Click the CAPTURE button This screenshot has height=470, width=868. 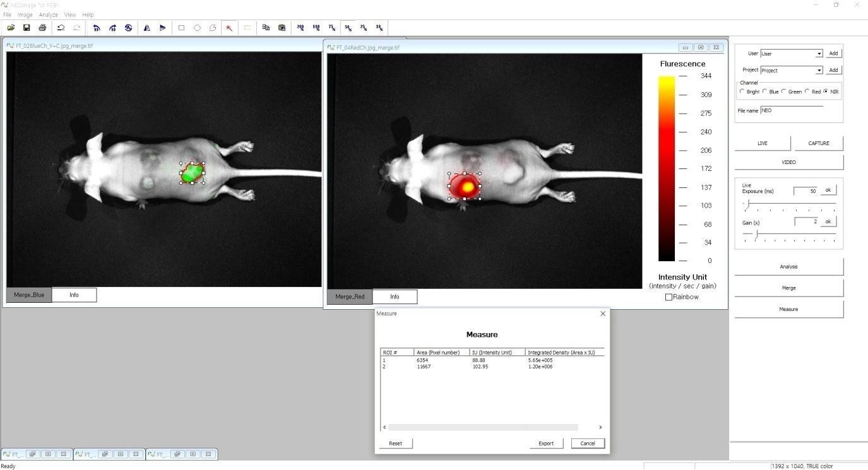pos(818,143)
